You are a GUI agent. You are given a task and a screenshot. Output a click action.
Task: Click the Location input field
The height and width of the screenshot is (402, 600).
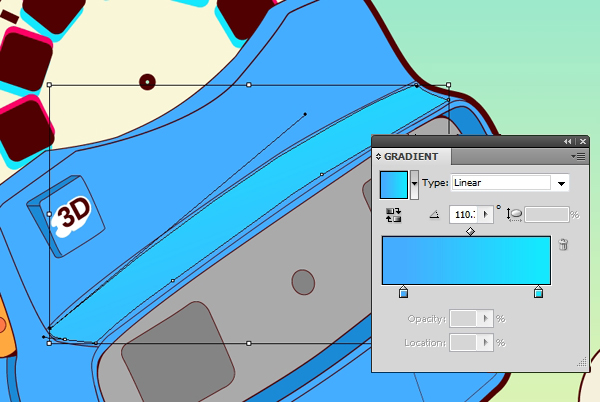[463, 342]
